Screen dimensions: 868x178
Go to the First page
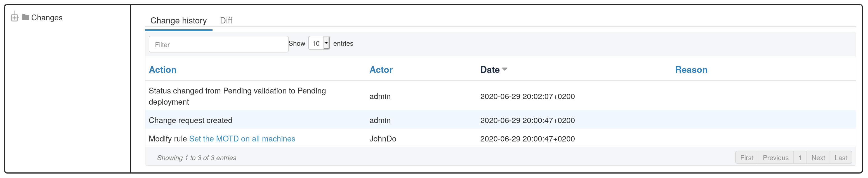[746, 158]
